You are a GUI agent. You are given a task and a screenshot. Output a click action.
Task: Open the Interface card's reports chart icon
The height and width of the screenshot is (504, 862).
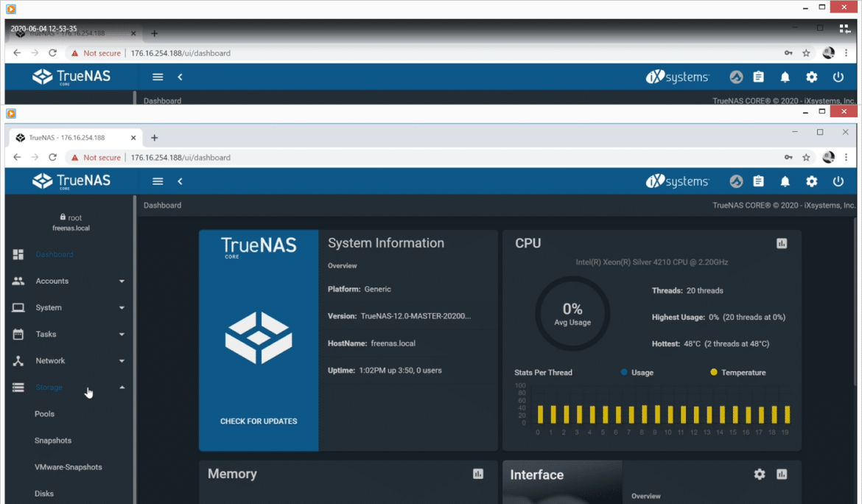coord(782,474)
